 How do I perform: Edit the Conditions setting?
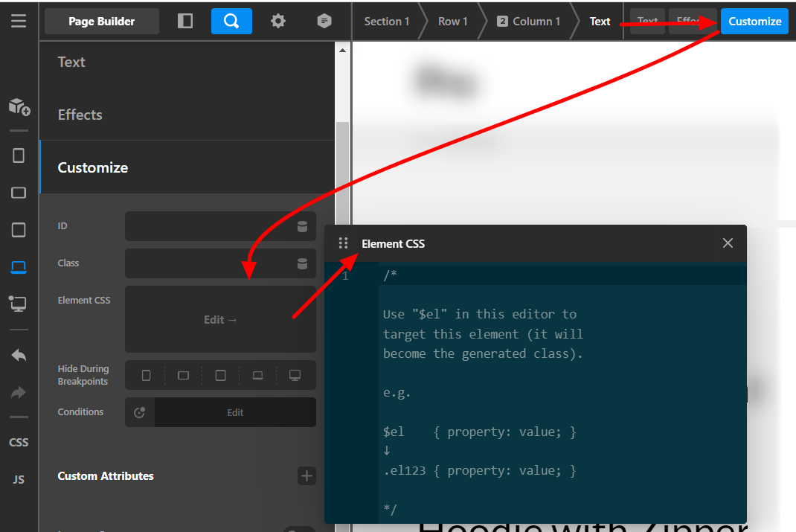(x=235, y=412)
